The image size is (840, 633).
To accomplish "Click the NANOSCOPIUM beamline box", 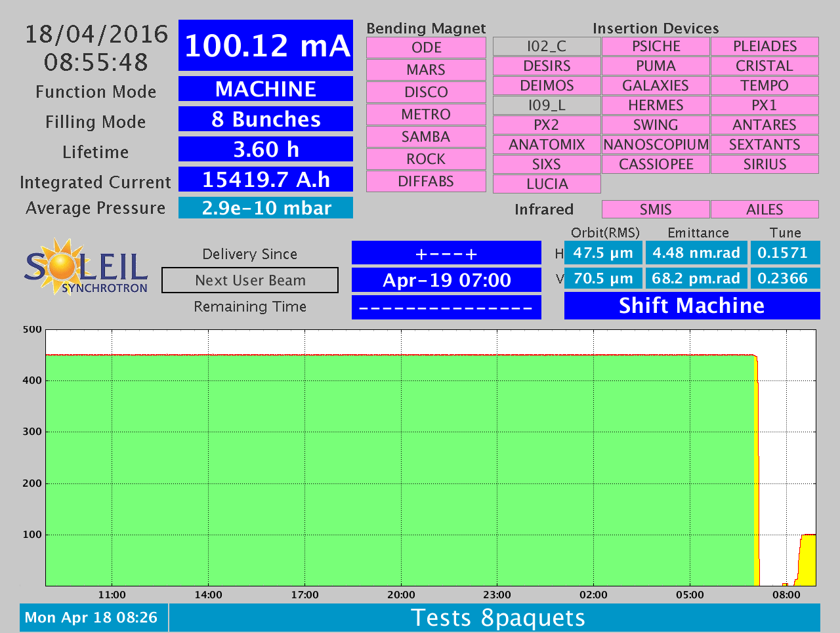I will pyautogui.click(x=656, y=145).
